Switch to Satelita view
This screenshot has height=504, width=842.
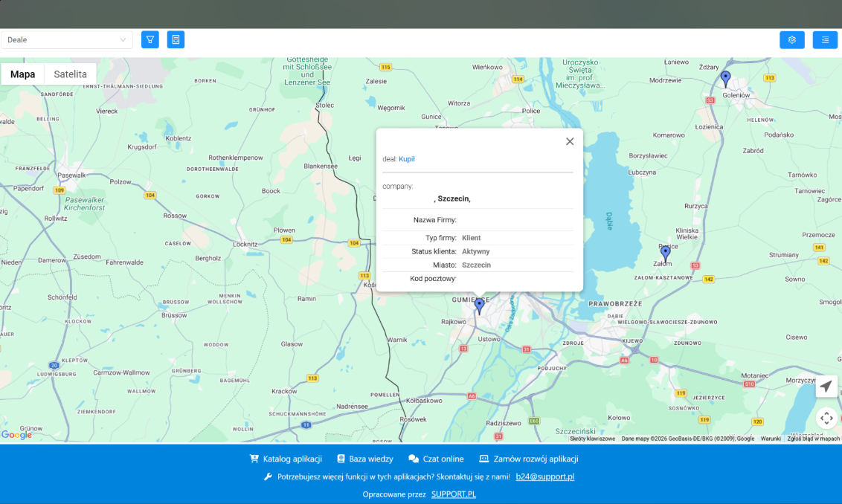pos(70,74)
